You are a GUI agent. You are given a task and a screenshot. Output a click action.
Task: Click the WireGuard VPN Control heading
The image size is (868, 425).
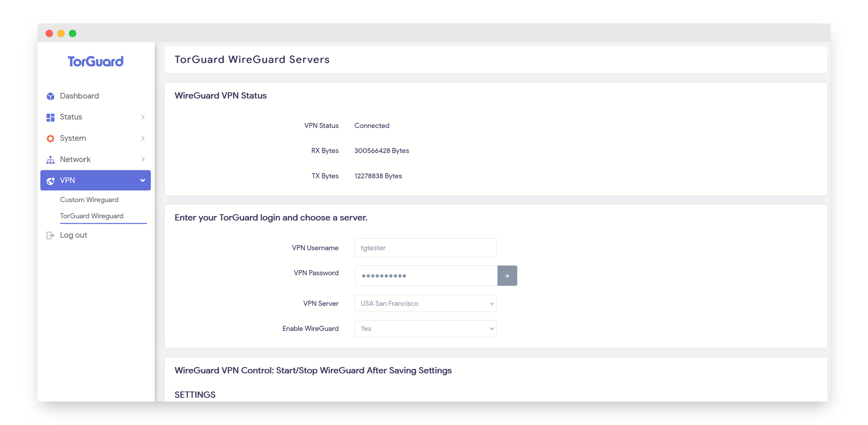[x=313, y=371]
